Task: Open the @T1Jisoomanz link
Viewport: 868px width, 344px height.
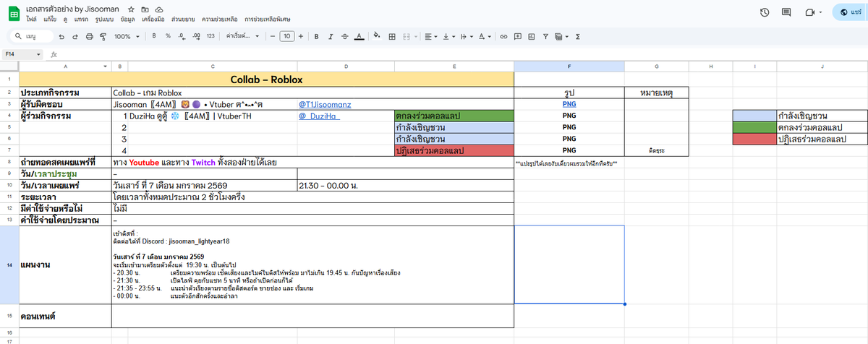Action: click(323, 105)
